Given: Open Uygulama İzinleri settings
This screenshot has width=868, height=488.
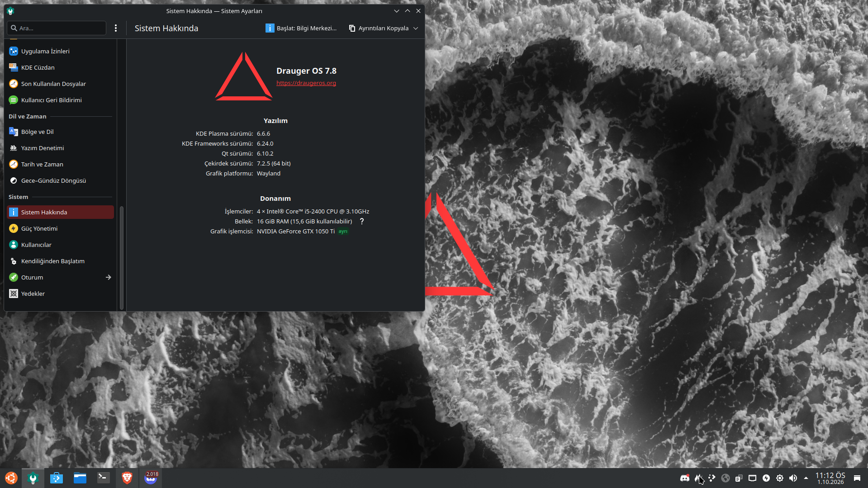Looking at the screenshot, I should [x=60, y=51].
